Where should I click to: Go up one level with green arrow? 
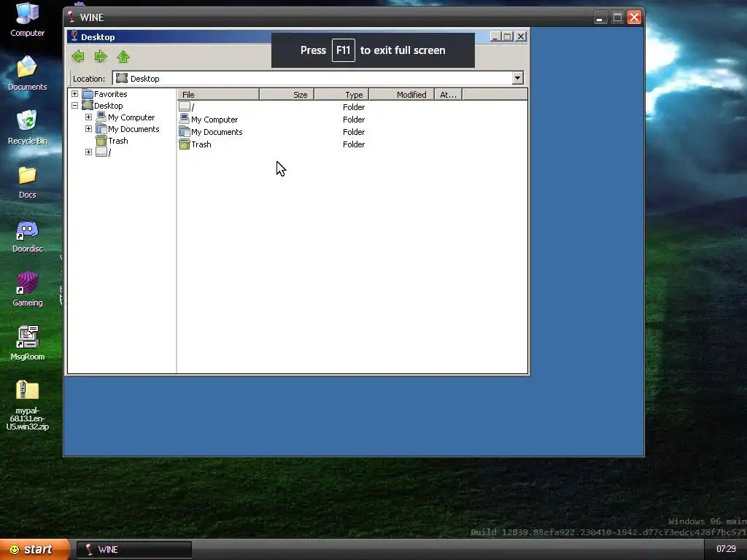pyautogui.click(x=123, y=57)
